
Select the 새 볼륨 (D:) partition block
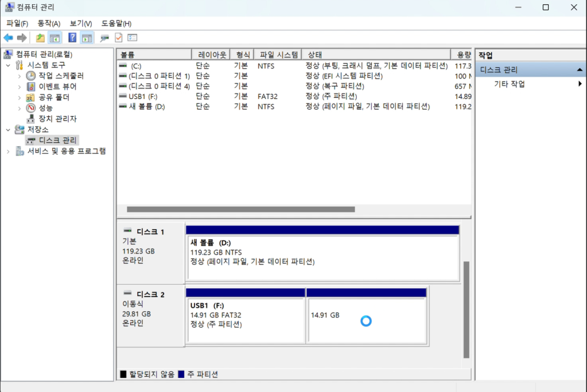point(323,253)
